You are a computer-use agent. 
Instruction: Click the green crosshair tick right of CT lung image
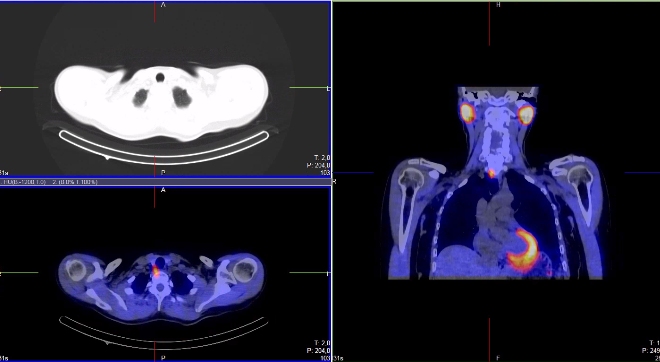point(308,88)
